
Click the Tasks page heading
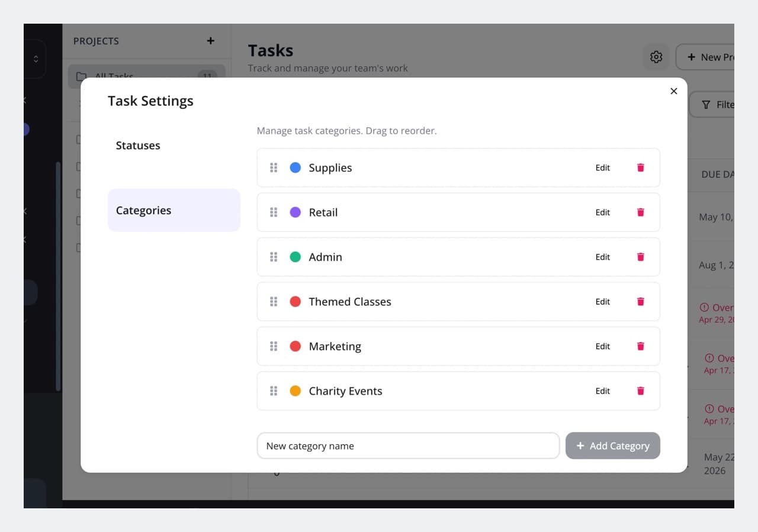pyautogui.click(x=271, y=50)
